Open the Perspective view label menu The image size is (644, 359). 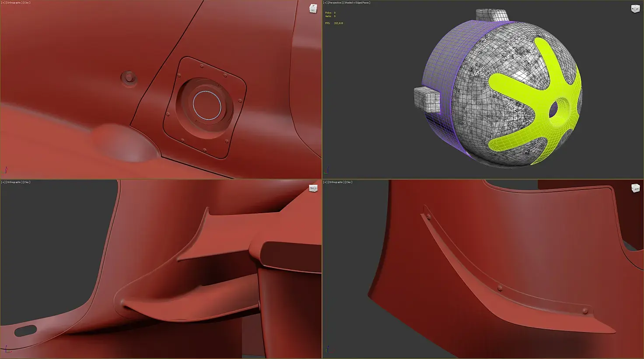(335, 3)
